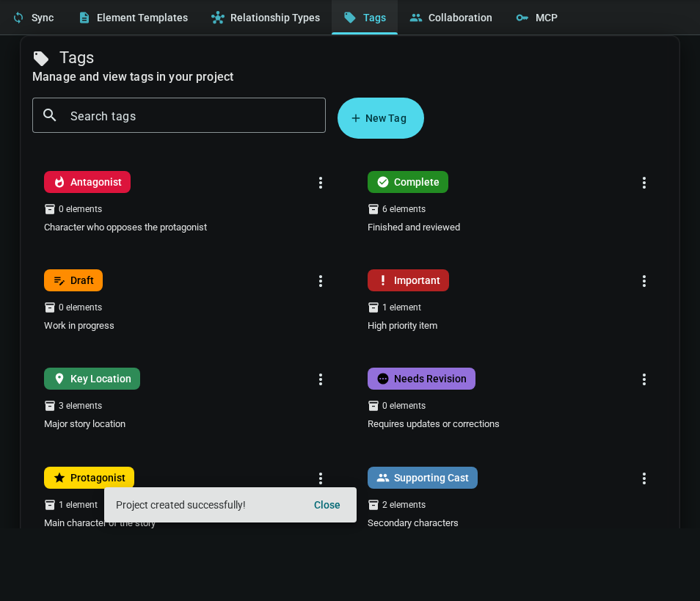The image size is (700, 601).
Task: Open the three-dot menu for Complete tag
Action: pos(644,183)
